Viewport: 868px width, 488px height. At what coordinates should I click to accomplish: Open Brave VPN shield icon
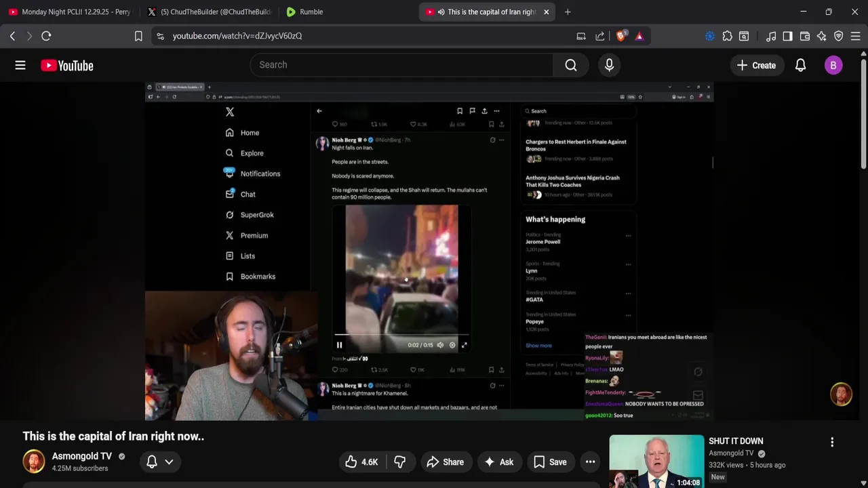point(839,36)
